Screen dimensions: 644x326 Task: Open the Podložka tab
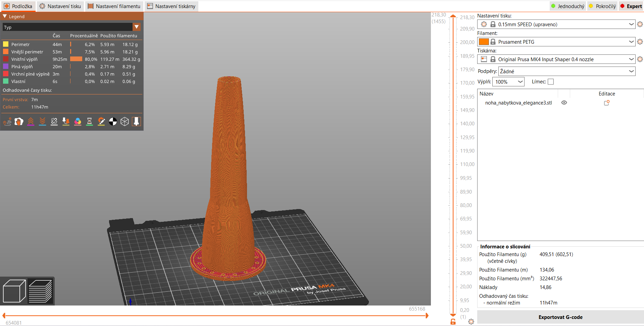point(18,6)
